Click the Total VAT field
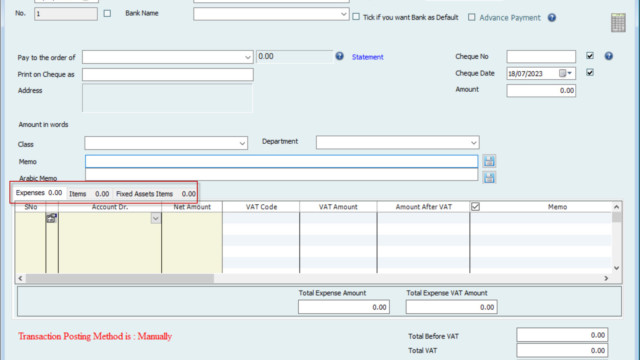The height and width of the screenshot is (360, 640). pyautogui.click(x=562, y=350)
